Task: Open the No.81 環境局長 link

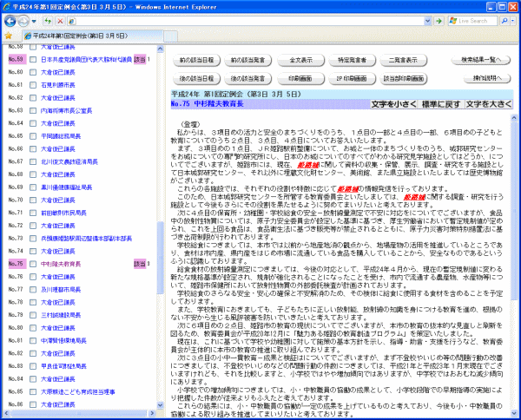Action: pyautogui.click(x=63, y=341)
